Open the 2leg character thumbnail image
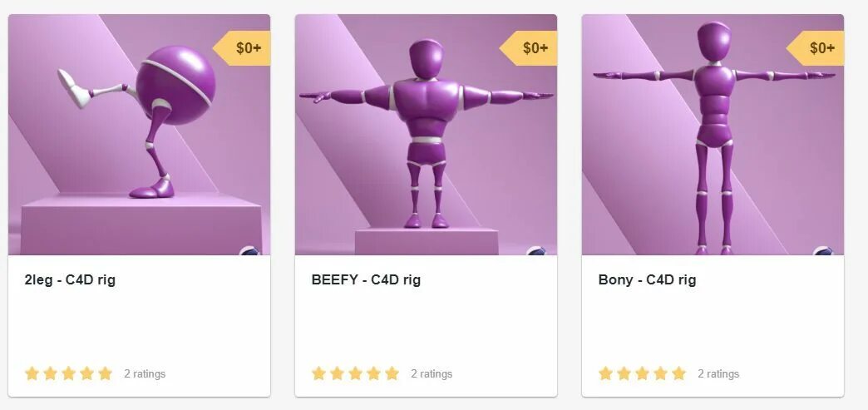The image size is (868, 410). [139, 135]
